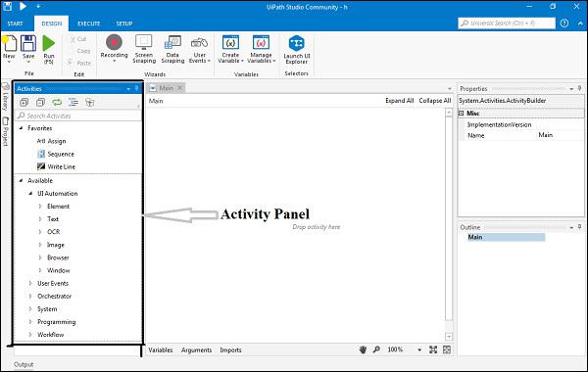Select Assign in Favorites
The height and width of the screenshot is (372, 588).
click(x=51, y=141)
